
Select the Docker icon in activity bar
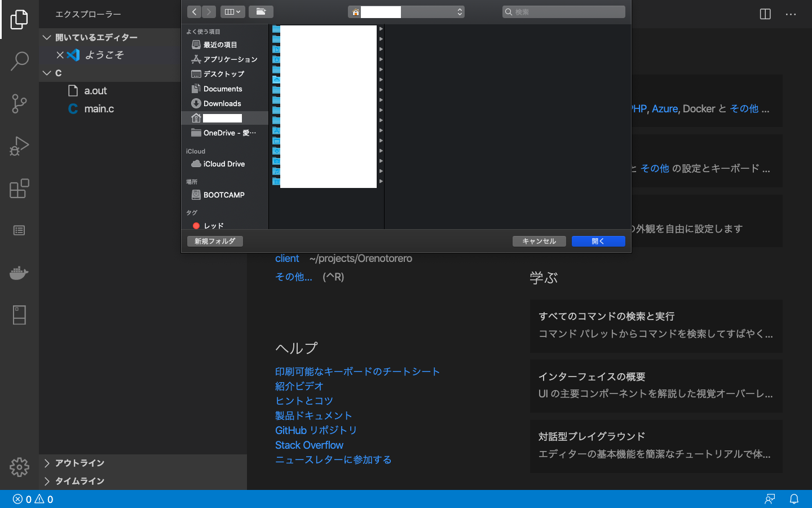pyautogui.click(x=20, y=273)
